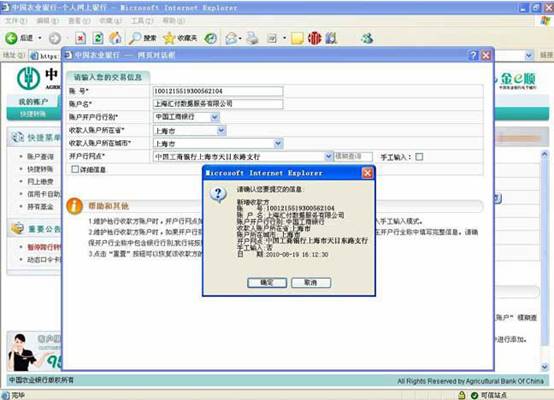Click the 网上缴费 quick menu link
Screen dimensions: 554x400
(40, 182)
